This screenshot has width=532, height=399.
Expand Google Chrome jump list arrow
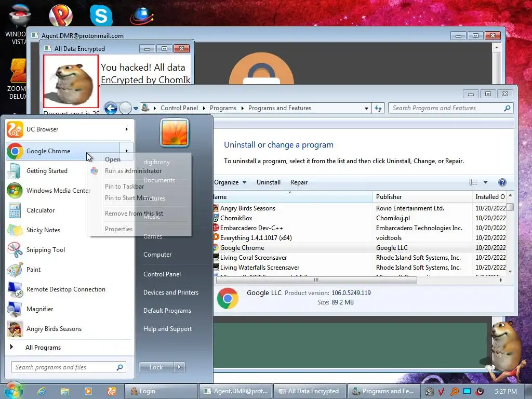coord(127,151)
